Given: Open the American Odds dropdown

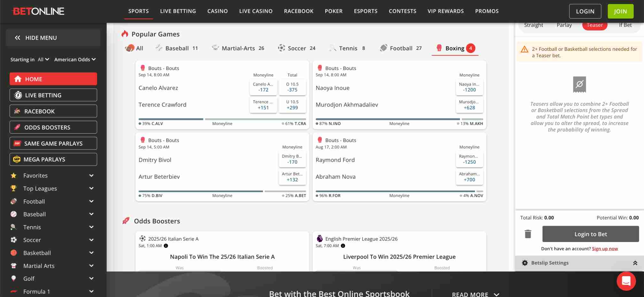Looking at the screenshot, I should point(74,59).
